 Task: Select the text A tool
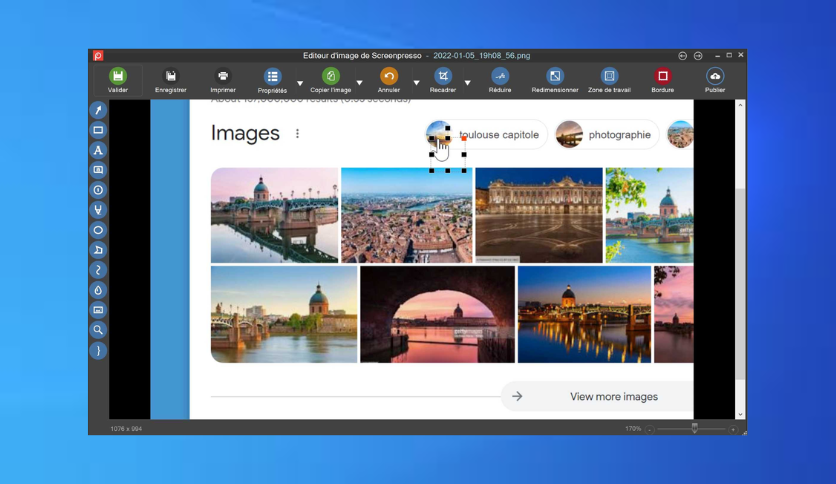click(x=98, y=150)
